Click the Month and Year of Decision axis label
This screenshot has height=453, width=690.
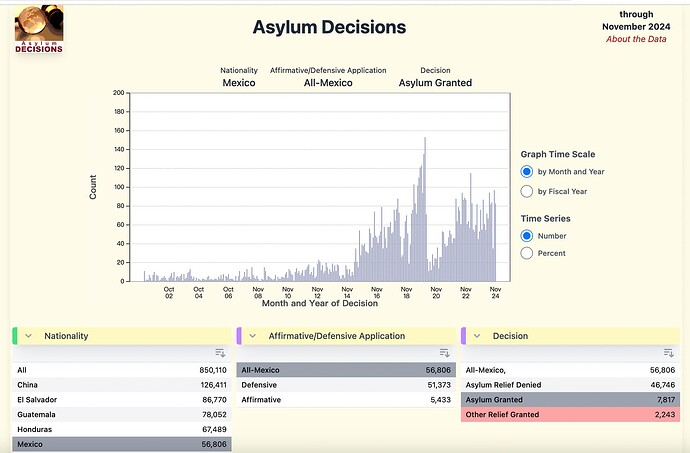point(320,303)
